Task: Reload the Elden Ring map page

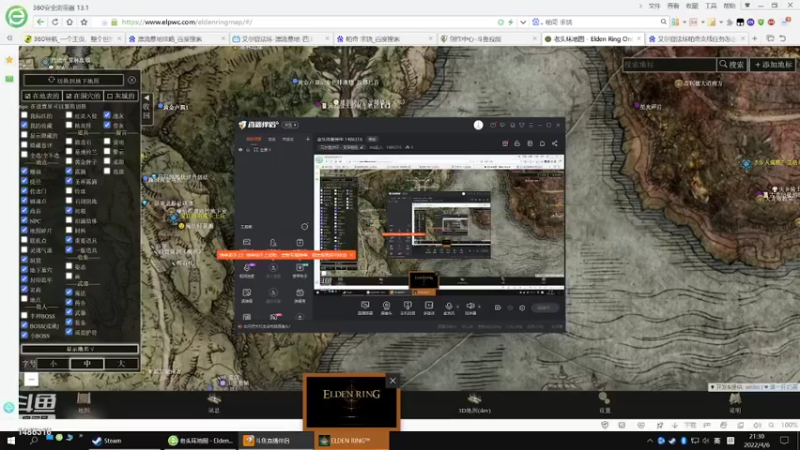Action: click(x=55, y=22)
